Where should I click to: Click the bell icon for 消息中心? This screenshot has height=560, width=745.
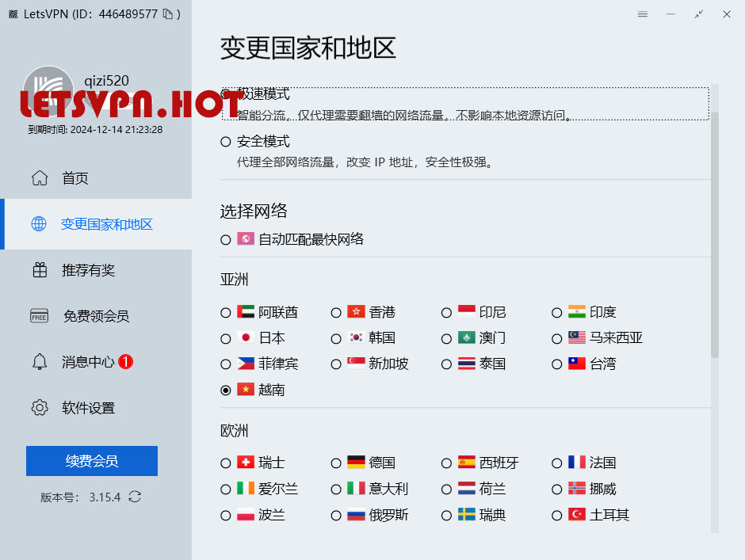click(x=40, y=362)
